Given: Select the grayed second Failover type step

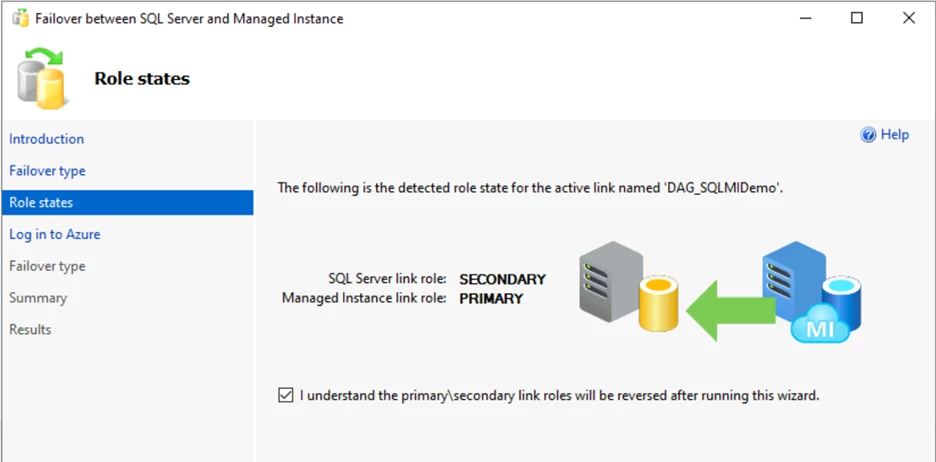Looking at the screenshot, I should pos(47,266).
